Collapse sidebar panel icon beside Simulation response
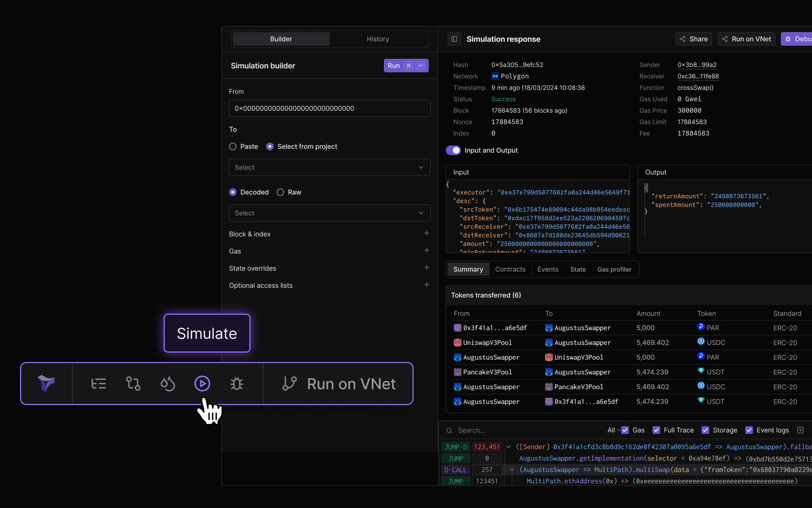Image resolution: width=812 pixels, height=508 pixels. (x=454, y=39)
